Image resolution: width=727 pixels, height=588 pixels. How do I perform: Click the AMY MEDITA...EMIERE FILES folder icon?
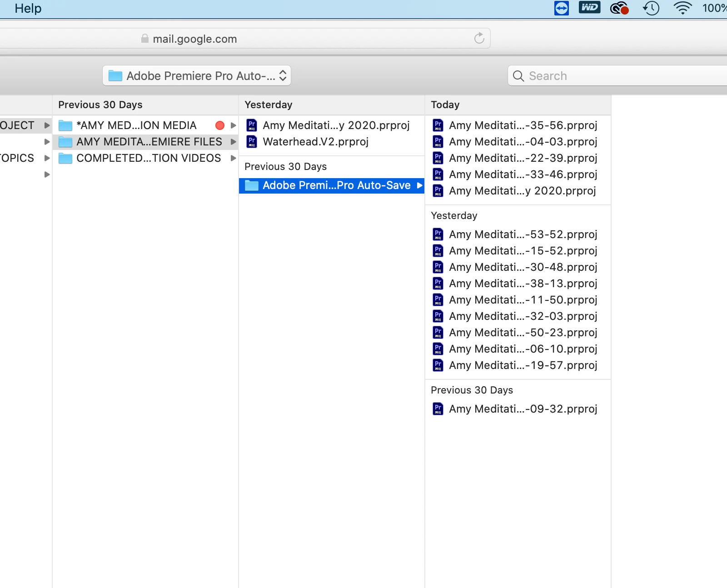point(65,142)
